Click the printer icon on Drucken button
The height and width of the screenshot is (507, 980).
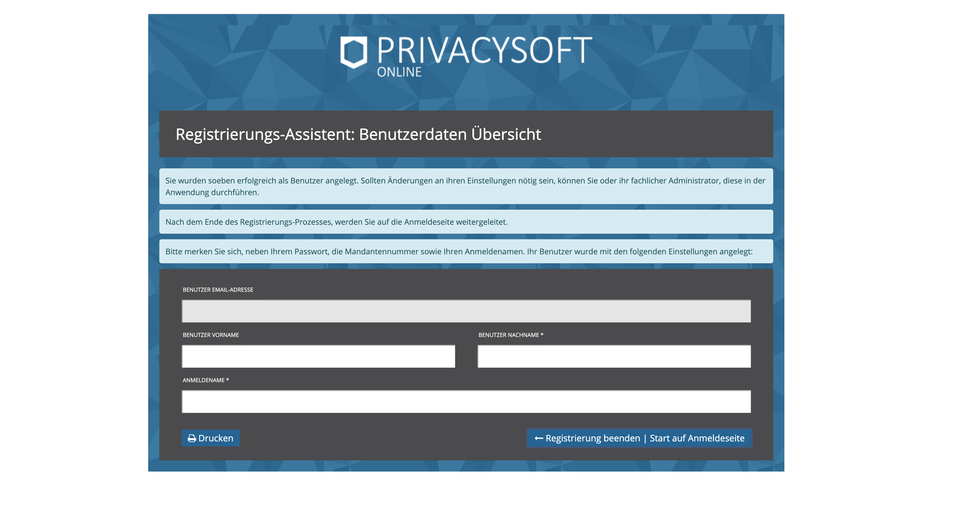[x=192, y=439]
